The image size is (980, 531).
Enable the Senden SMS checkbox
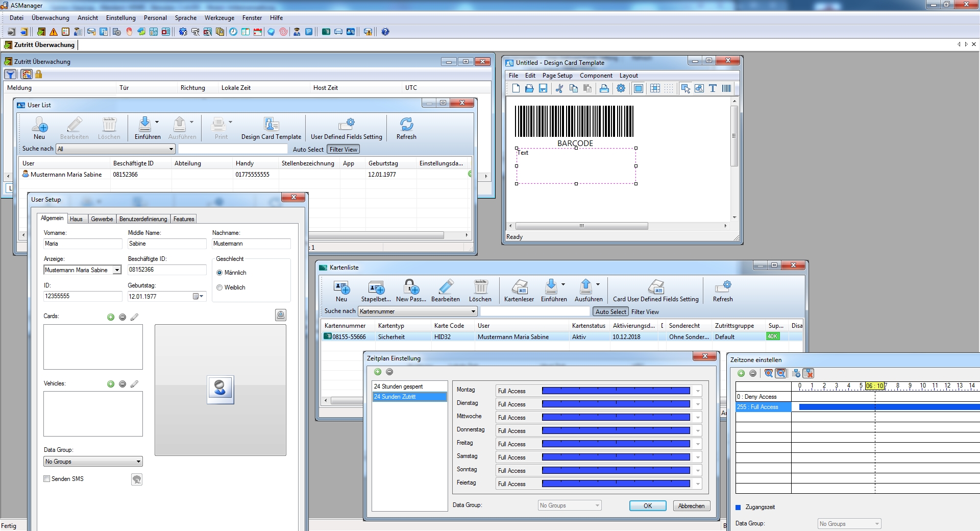[47, 479]
